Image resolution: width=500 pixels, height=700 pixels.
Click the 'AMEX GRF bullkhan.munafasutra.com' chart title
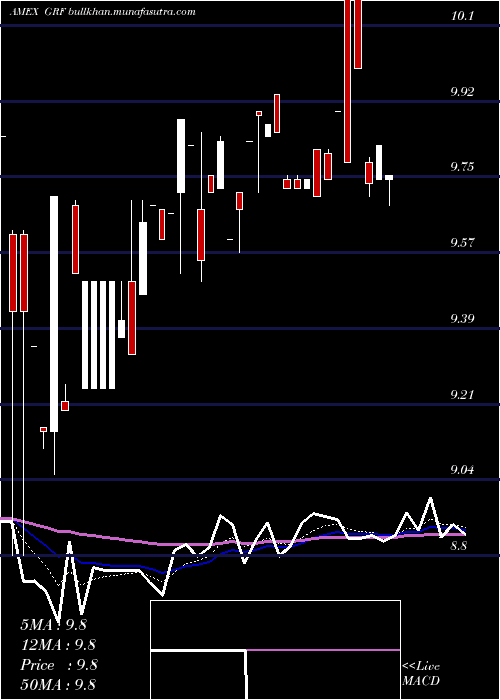click(102, 12)
